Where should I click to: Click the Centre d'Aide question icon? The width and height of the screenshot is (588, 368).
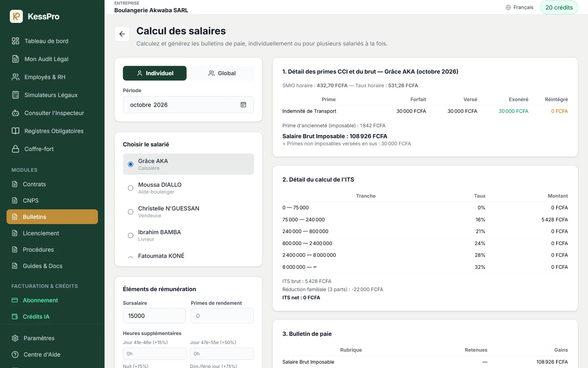[15, 354]
